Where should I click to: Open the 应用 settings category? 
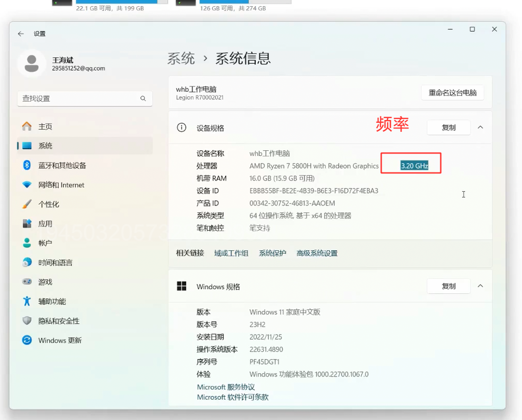[x=85, y=223]
